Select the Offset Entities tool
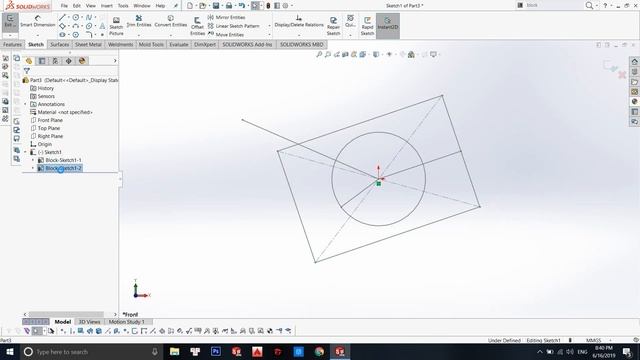640x360 pixels. pyautogui.click(x=197, y=26)
